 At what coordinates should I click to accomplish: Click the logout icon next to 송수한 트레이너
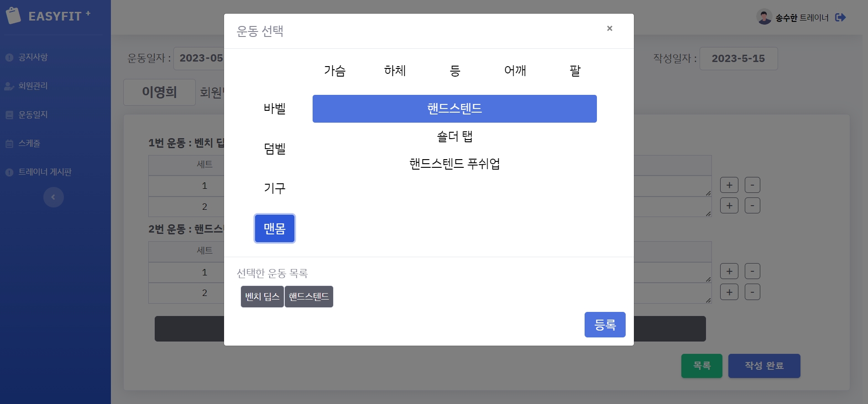point(840,17)
